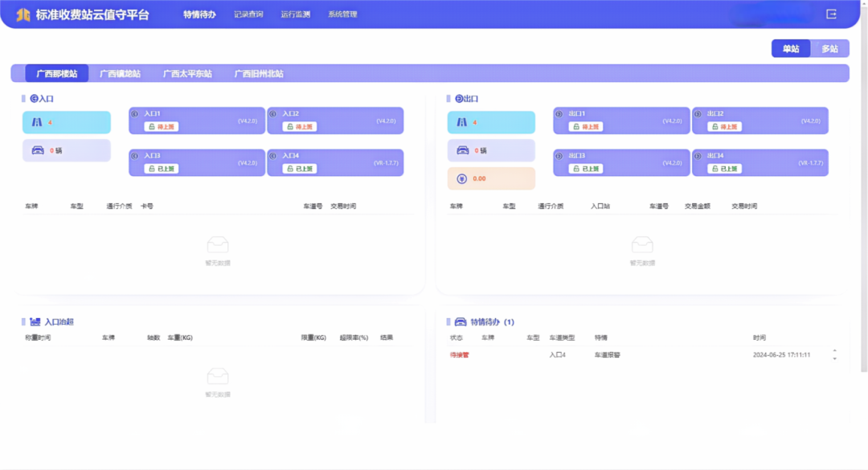868x470 pixels.
Task: Switch to 单站 single-station view
Action: point(791,49)
